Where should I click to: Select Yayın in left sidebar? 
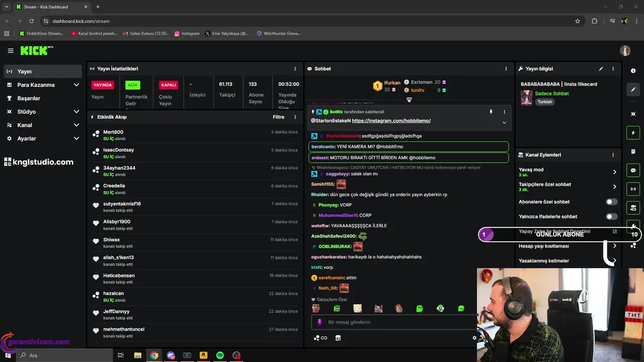point(43,71)
